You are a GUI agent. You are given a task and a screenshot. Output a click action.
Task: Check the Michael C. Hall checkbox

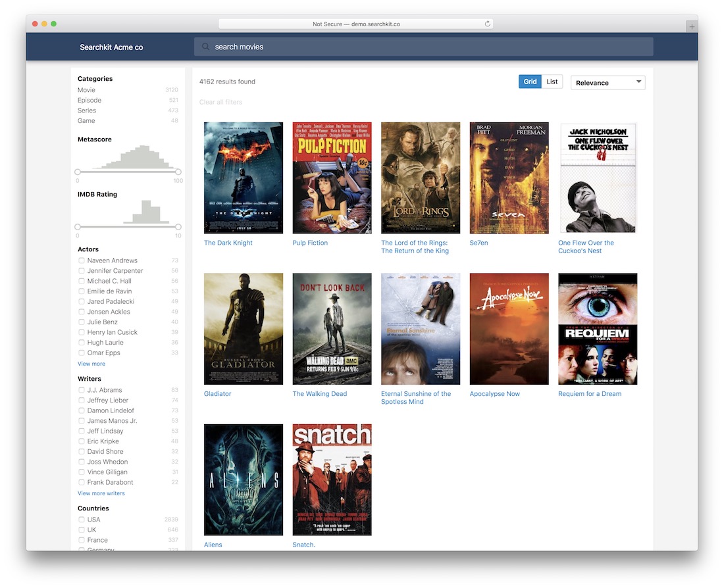81,281
